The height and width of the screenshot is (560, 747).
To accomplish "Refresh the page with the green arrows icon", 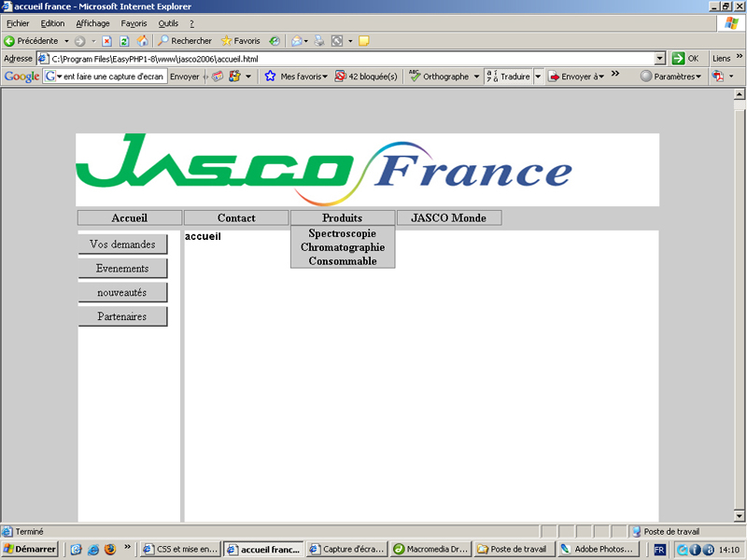I will [124, 41].
